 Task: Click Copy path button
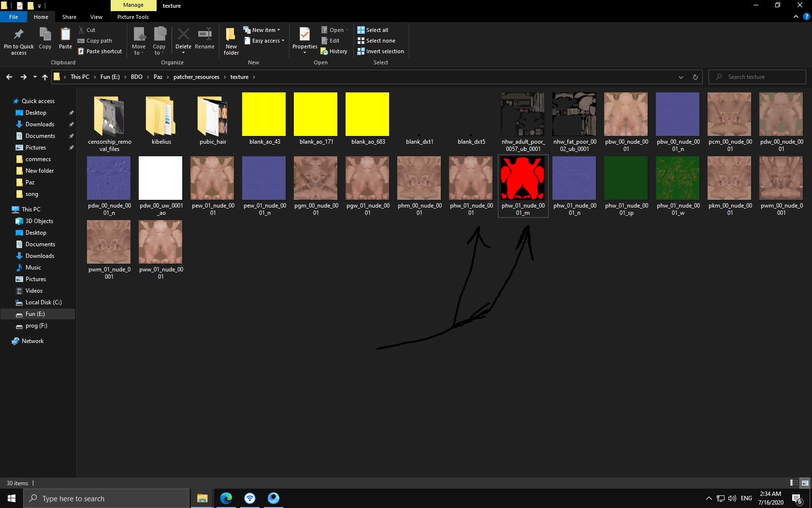tap(95, 41)
